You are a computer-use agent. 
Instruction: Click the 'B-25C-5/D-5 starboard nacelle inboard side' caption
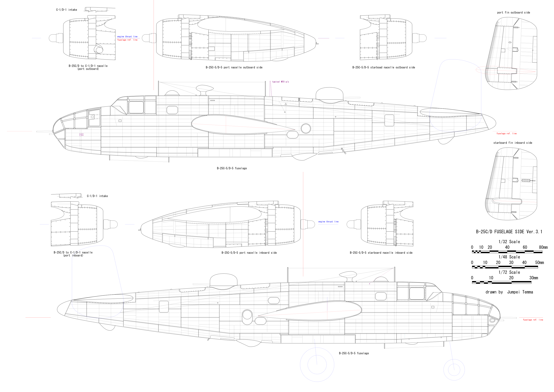point(381,253)
